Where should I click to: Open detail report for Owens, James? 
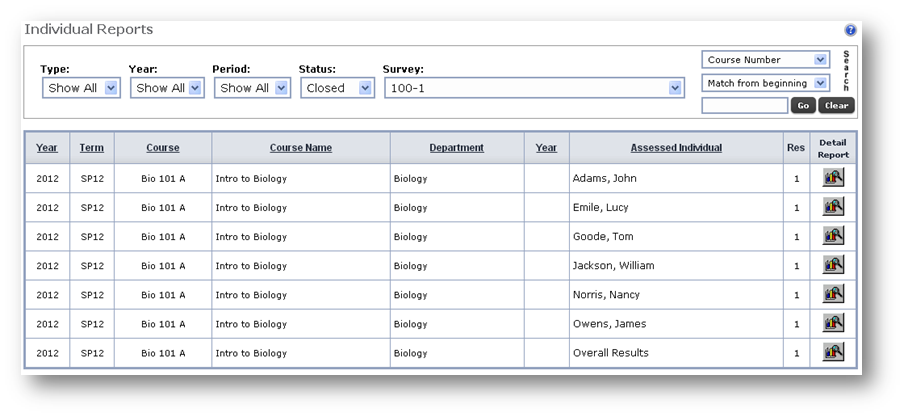point(833,323)
